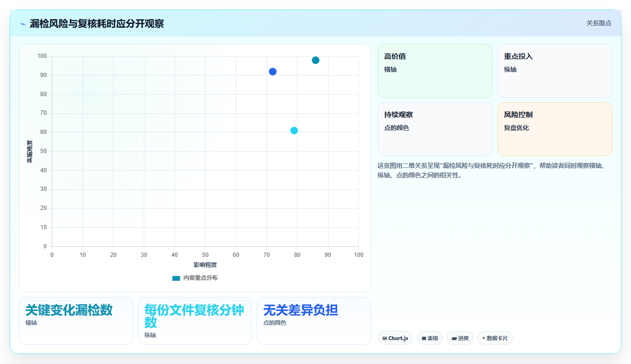
Task: Select the 每份文件复核分钟数 metric card
Action: pos(195,321)
